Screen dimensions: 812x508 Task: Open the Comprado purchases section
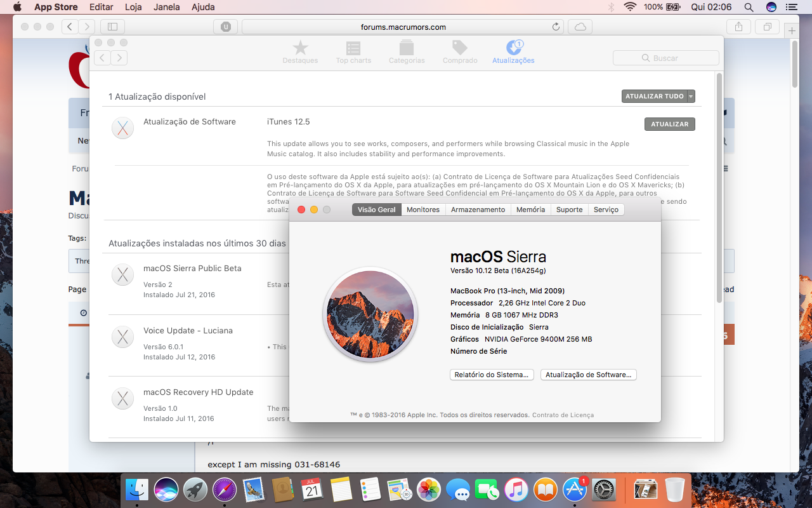[460, 52]
